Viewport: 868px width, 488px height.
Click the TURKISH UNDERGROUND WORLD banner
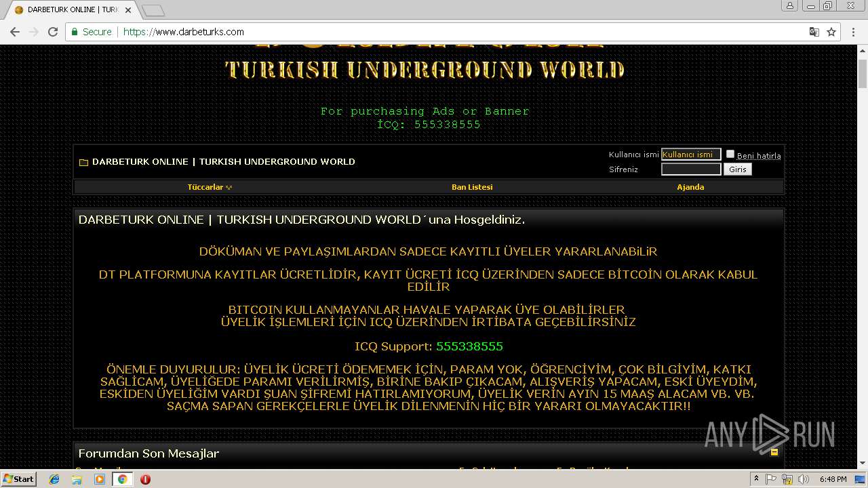[425, 69]
